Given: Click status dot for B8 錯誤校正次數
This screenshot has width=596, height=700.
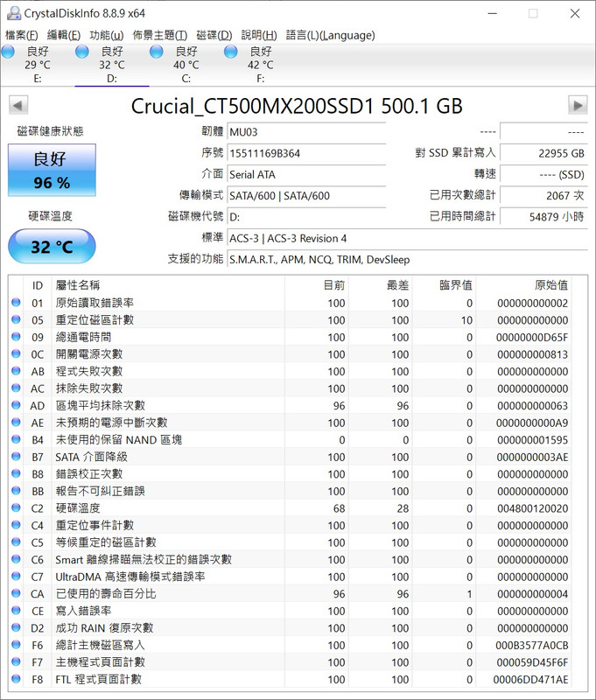Looking at the screenshot, I should coord(16,473).
